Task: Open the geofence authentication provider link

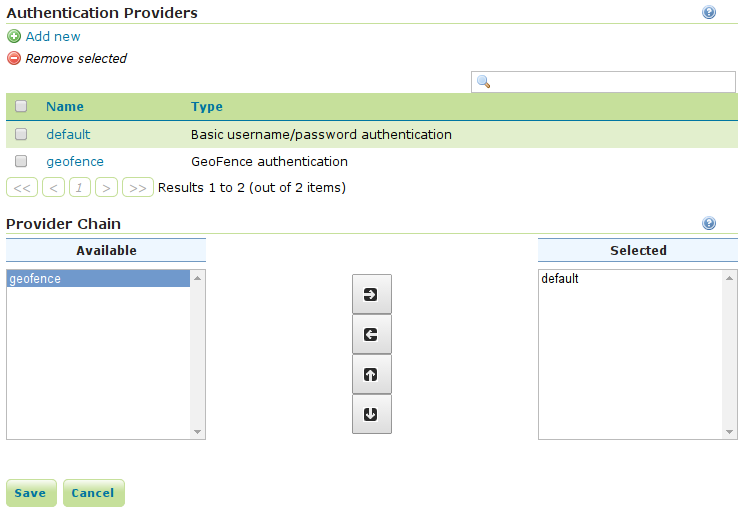Action: [75, 161]
